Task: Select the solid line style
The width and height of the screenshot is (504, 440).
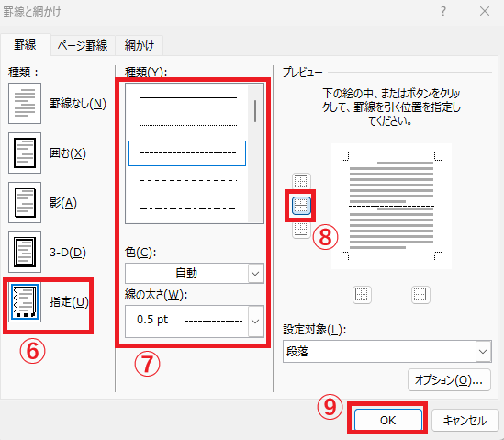Action: click(x=188, y=97)
